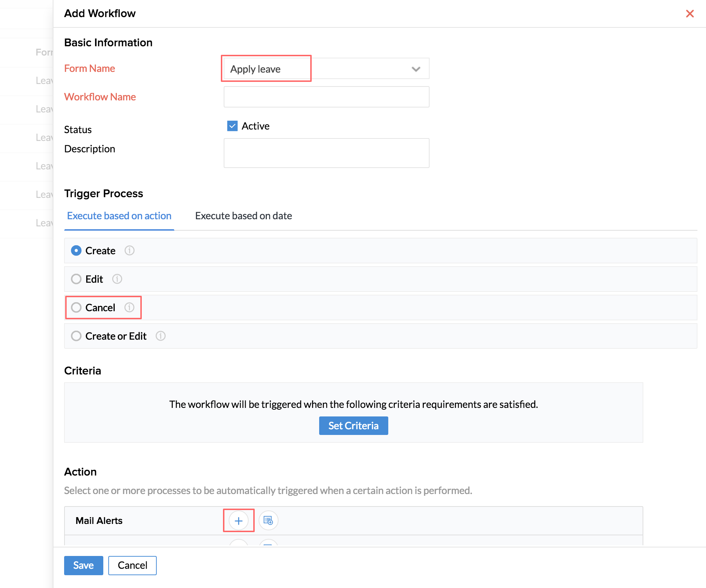
Task: Click the Set Criteria button
Action: click(x=353, y=426)
